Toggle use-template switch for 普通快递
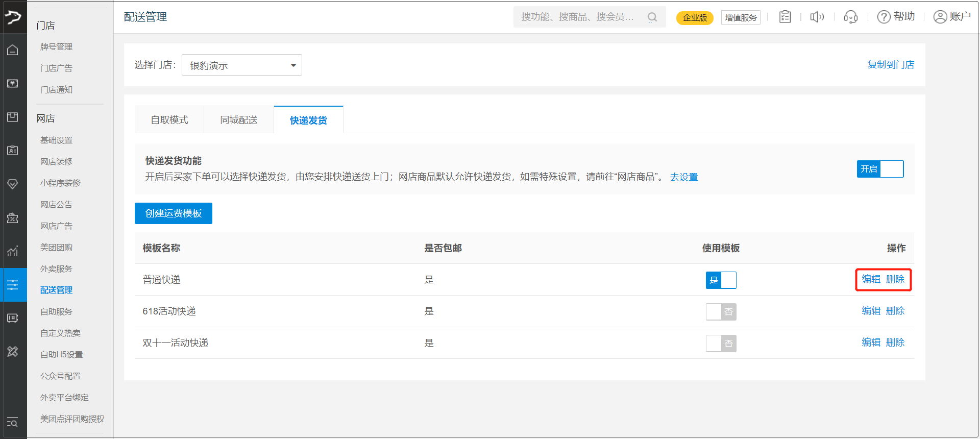 [721, 280]
